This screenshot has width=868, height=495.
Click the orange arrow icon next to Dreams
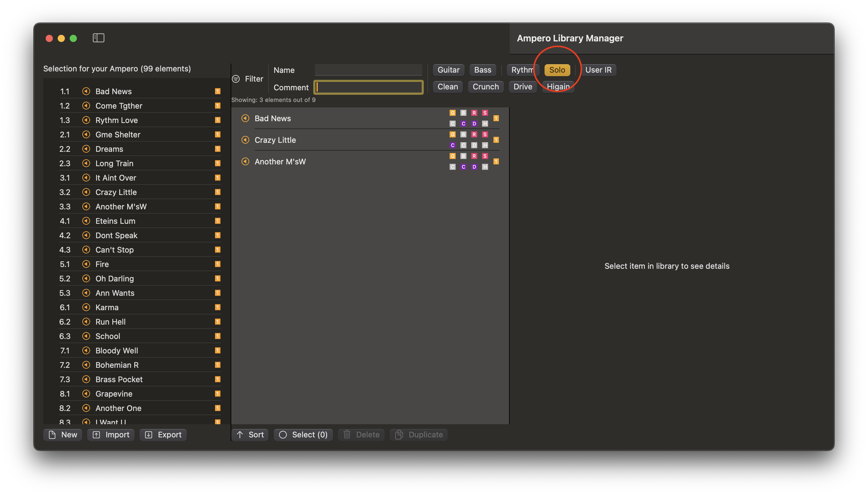(86, 149)
